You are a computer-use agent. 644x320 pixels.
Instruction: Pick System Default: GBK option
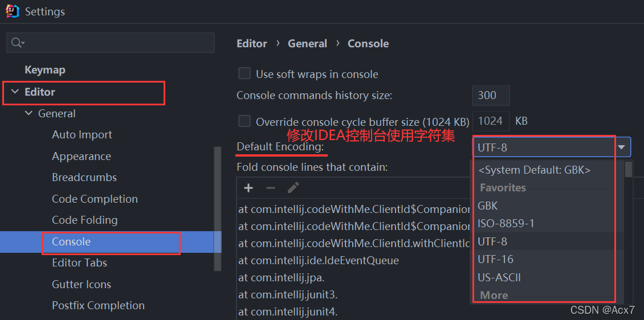[534, 170]
